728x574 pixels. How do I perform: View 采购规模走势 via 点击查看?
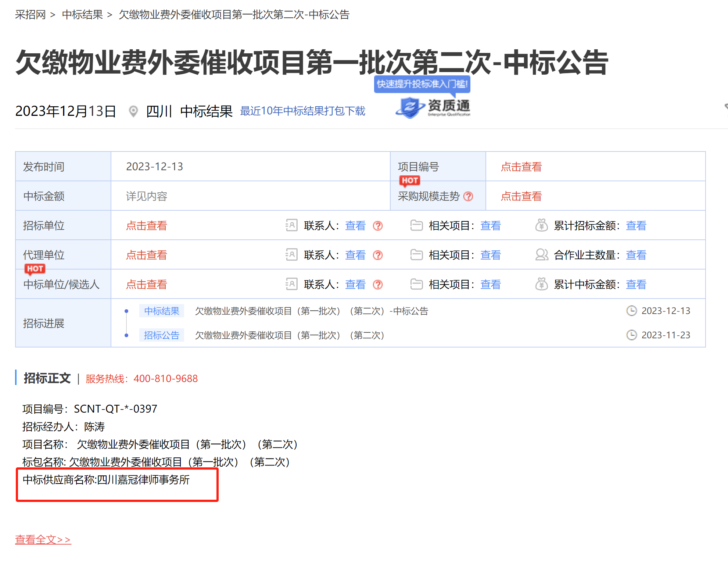[x=521, y=196]
